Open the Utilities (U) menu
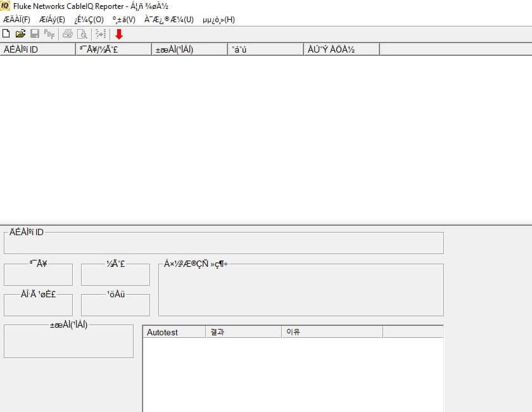532x412 pixels. (x=169, y=20)
